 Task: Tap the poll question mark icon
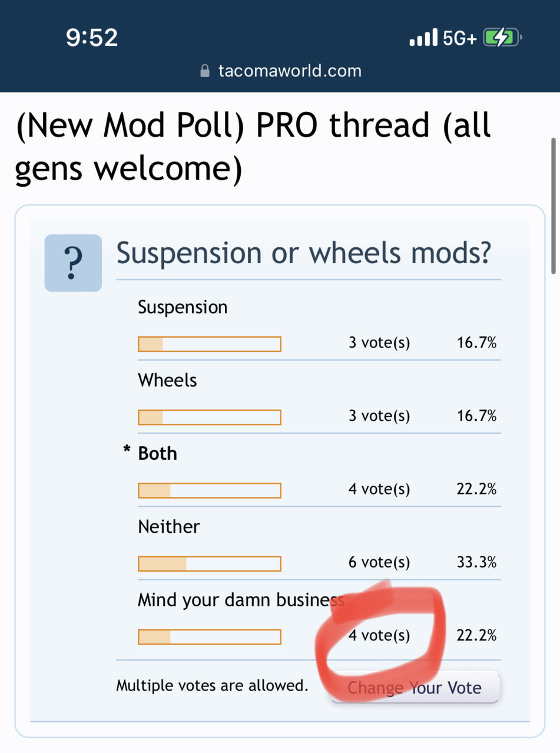tap(73, 263)
